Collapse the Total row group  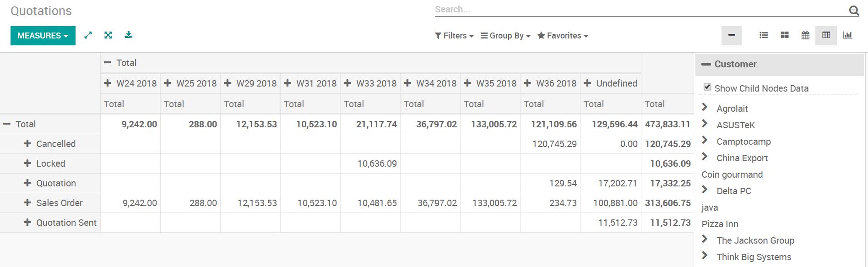pyautogui.click(x=7, y=124)
